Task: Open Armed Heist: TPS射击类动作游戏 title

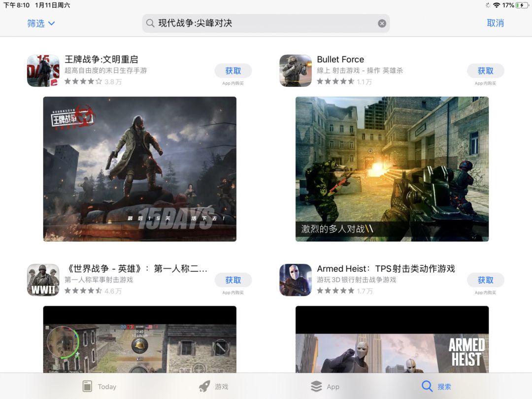Action: pyautogui.click(x=386, y=269)
